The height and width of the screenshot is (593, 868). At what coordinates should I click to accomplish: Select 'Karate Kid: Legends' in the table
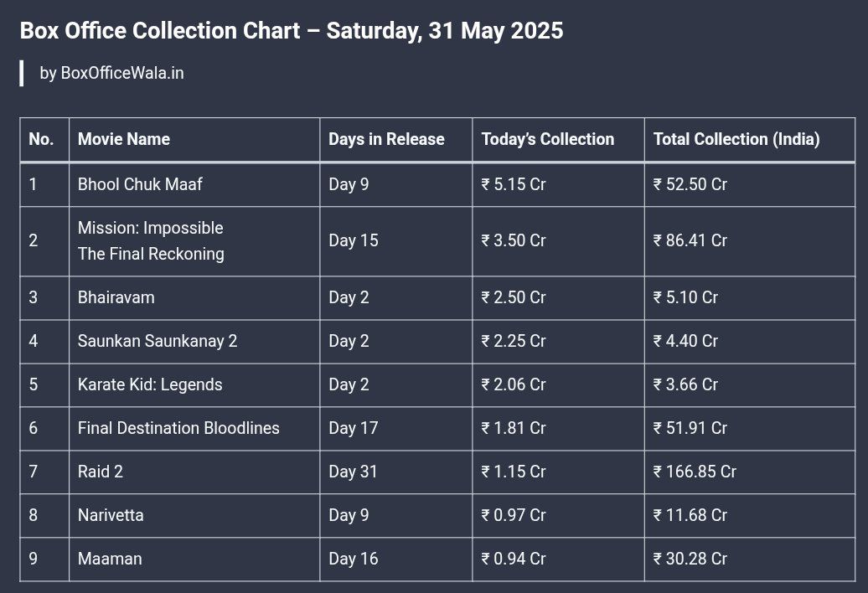click(x=150, y=384)
